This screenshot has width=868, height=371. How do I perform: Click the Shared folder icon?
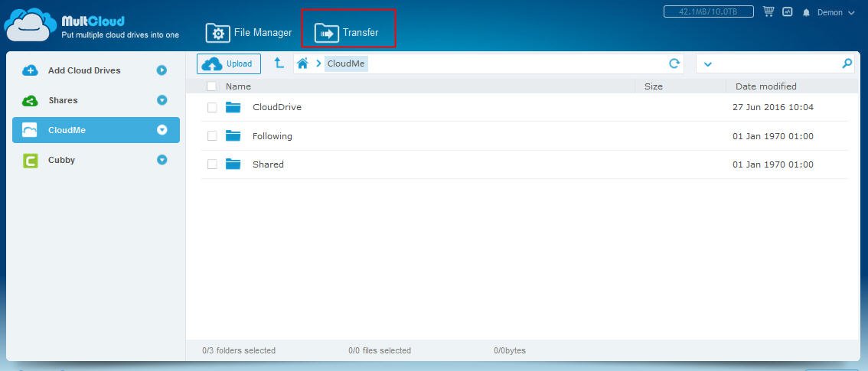pyautogui.click(x=233, y=164)
